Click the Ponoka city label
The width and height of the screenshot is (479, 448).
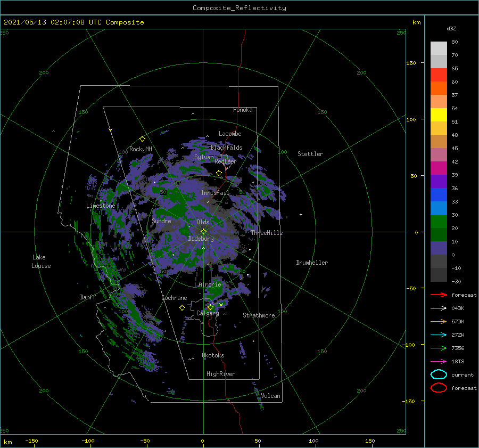pyautogui.click(x=243, y=110)
